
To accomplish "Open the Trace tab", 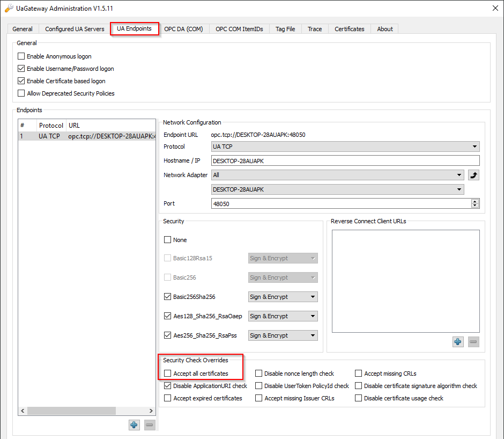I will click(315, 29).
